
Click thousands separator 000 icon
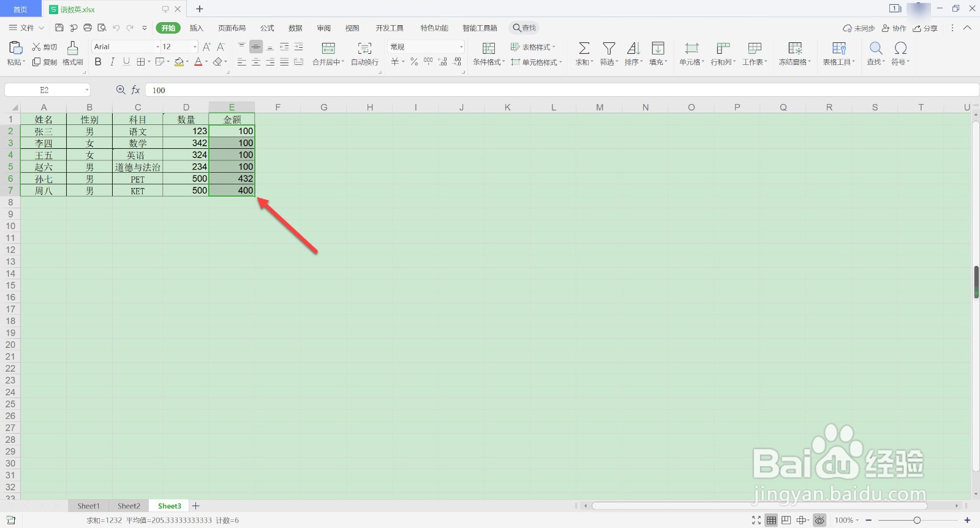click(x=428, y=61)
